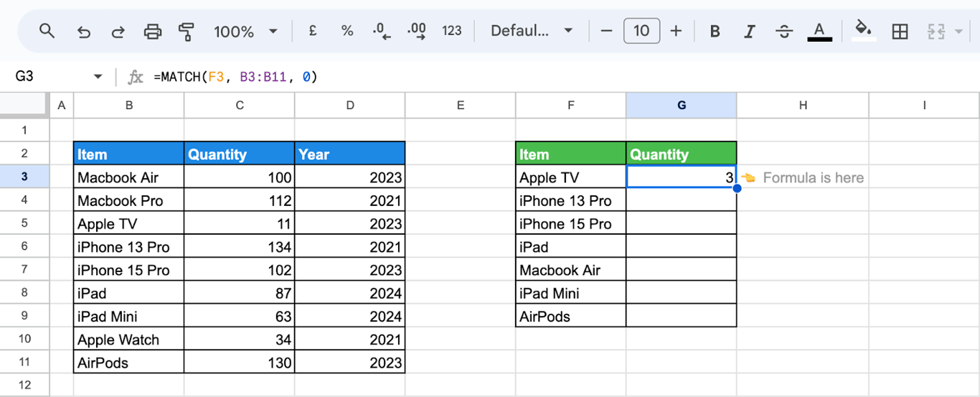Screen dimensions: 980x397
Task: Activate the paint format tool
Action: pyautogui.click(x=187, y=32)
